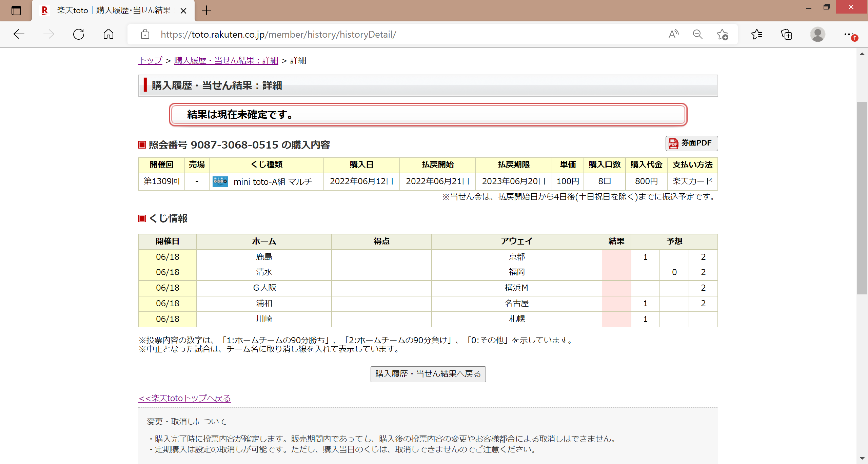This screenshot has width=868, height=464.
Task: Click the vertical scrollbar thumb
Action: (x=862, y=198)
